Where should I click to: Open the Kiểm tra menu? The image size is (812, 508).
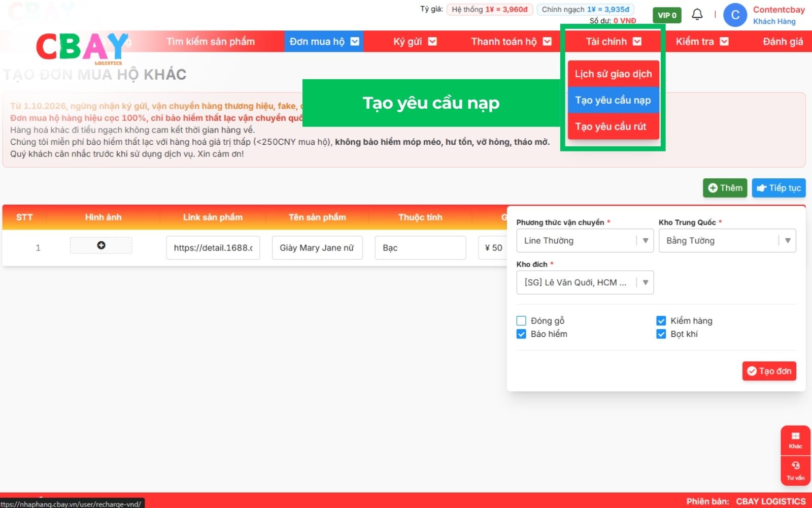702,41
